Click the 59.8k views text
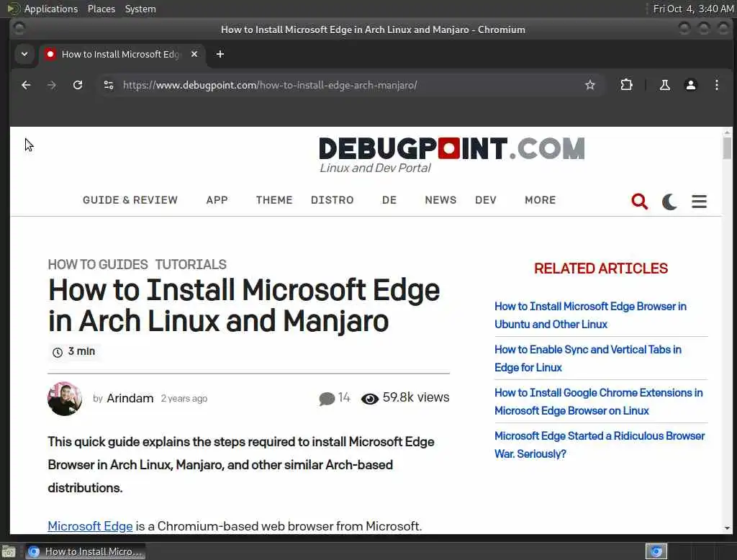This screenshot has width=737, height=560. coord(416,397)
